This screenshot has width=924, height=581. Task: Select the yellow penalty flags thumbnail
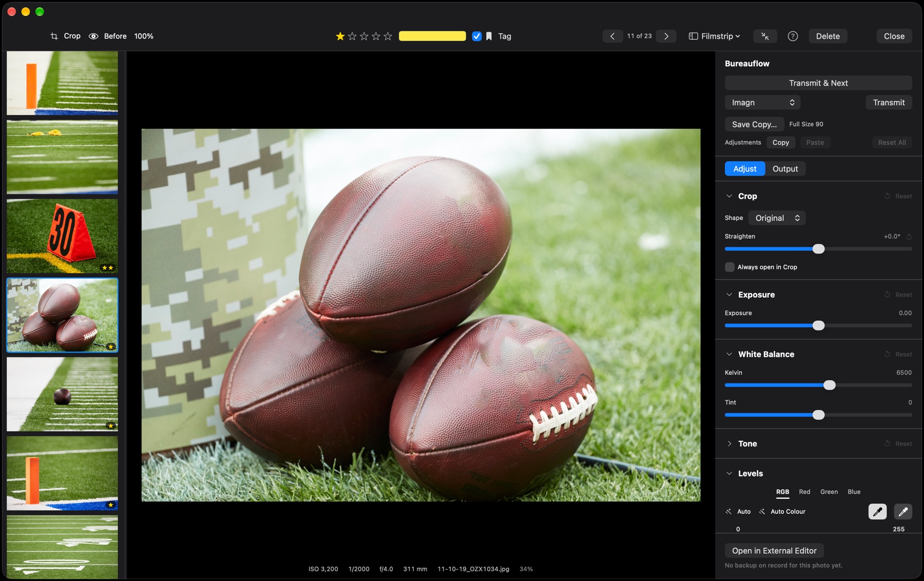click(x=62, y=157)
